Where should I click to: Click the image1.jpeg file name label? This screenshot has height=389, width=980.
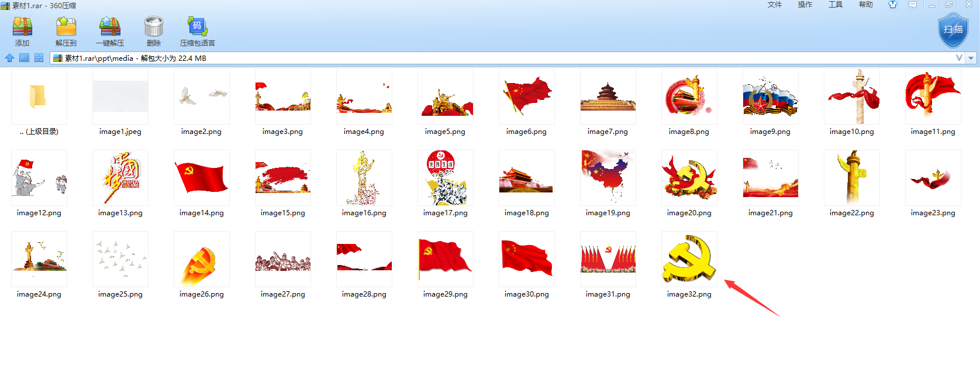coord(120,132)
